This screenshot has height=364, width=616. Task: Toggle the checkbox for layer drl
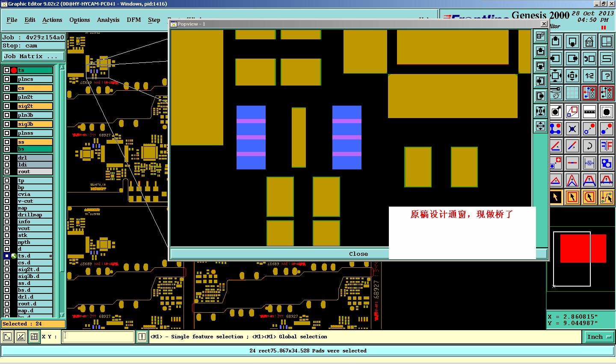pyautogui.click(x=7, y=158)
